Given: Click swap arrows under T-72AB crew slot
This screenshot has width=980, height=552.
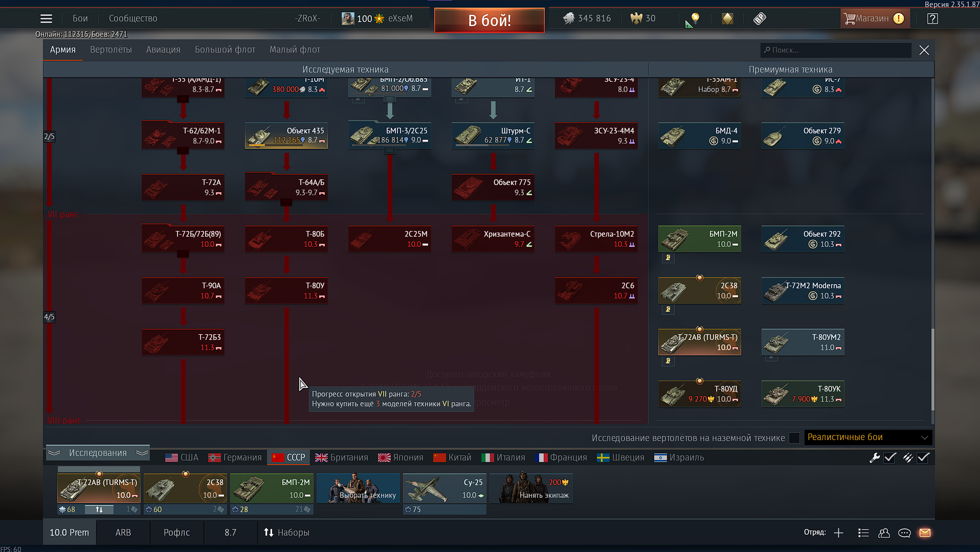Looking at the screenshot, I should [99, 510].
